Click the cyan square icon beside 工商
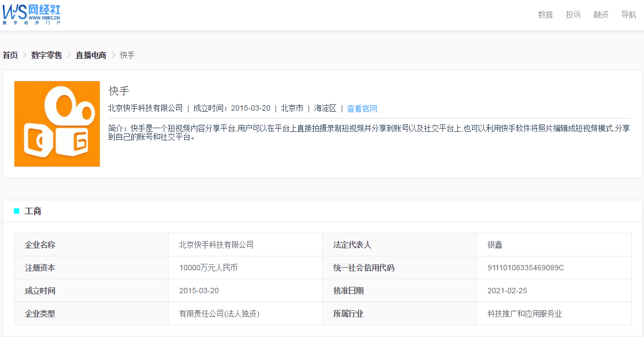Viewport: 644px width, 337px height. (x=17, y=211)
